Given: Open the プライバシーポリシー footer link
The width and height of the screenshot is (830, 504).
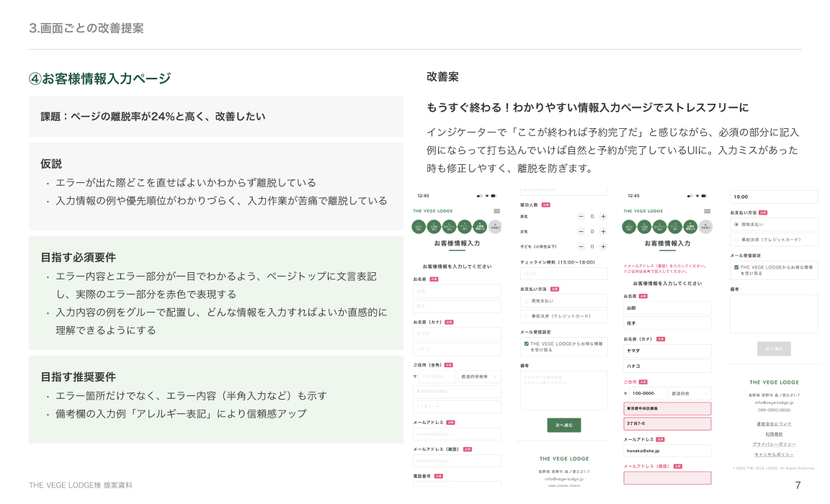Looking at the screenshot, I should click(x=774, y=444).
